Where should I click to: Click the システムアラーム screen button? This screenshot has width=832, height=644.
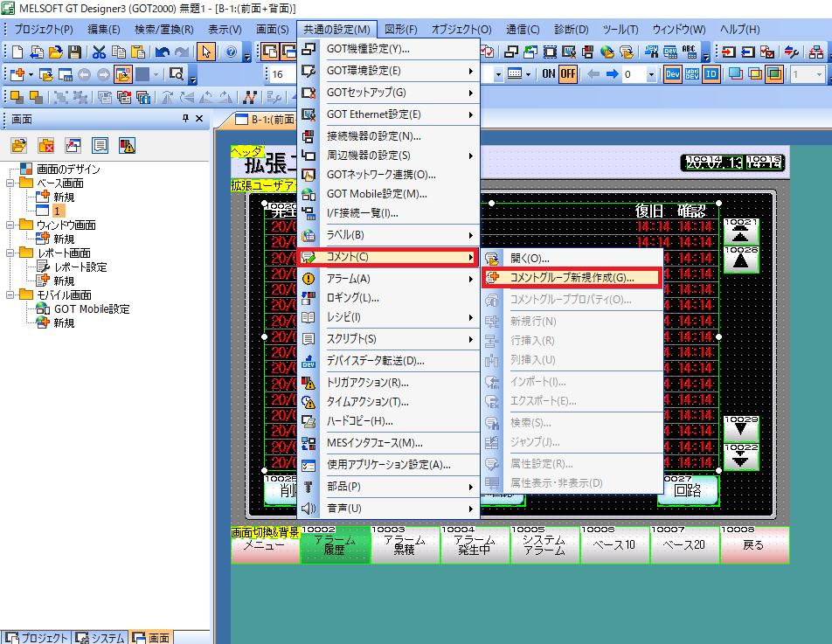click(544, 545)
